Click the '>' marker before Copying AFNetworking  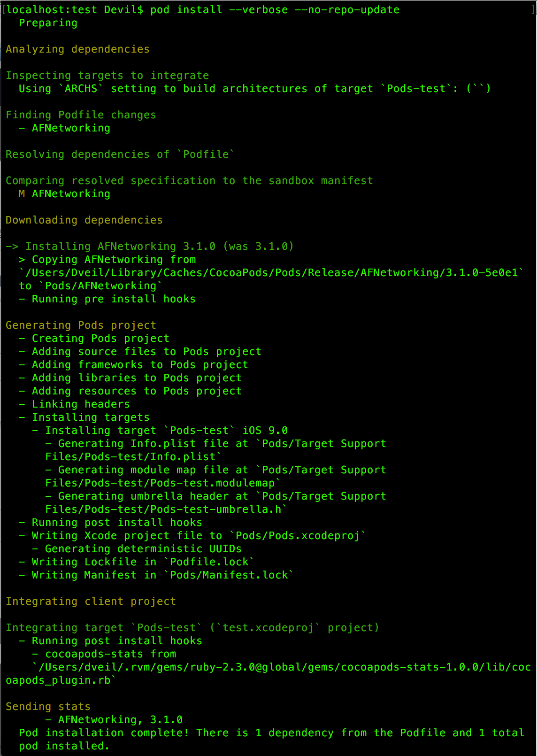(22, 260)
